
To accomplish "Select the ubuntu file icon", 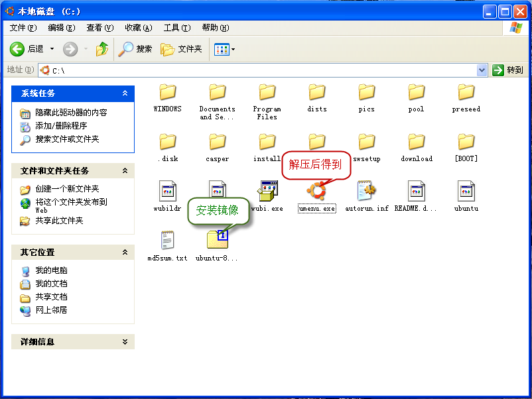I will [466, 191].
